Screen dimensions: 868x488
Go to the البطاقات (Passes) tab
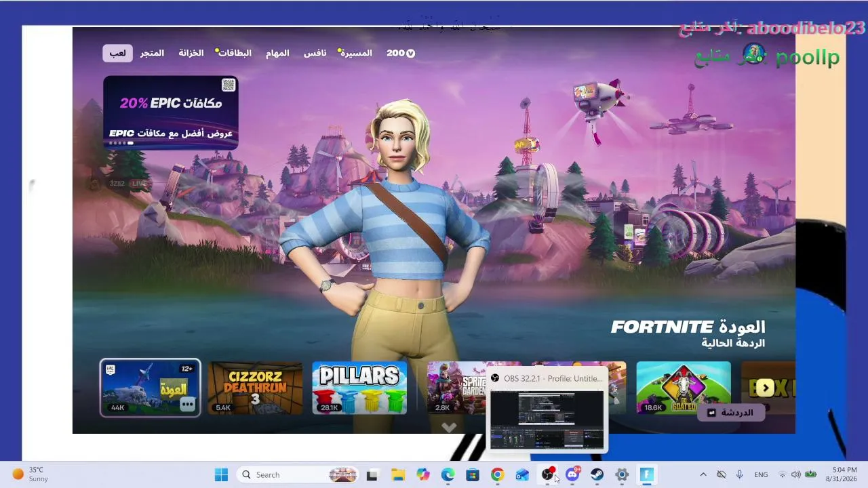click(235, 53)
